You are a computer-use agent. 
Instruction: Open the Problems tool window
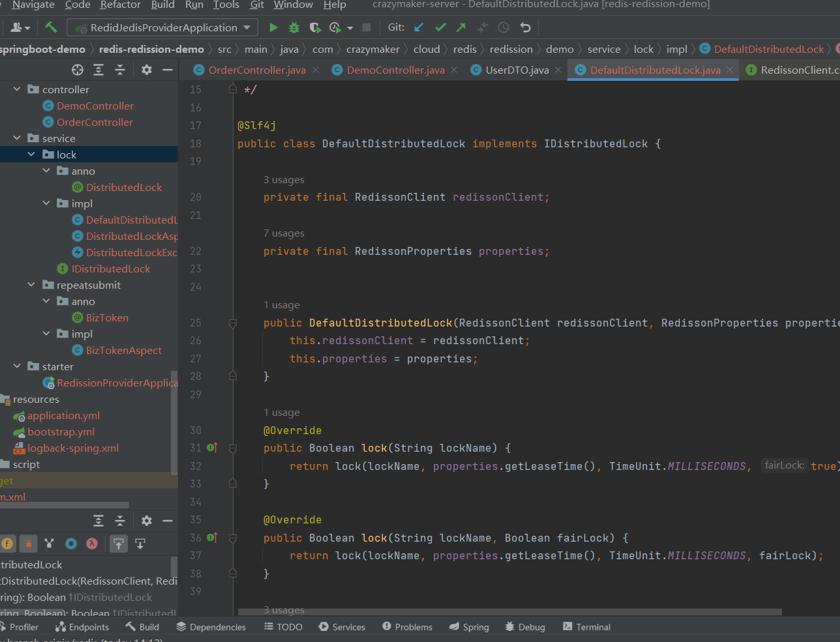pyautogui.click(x=407, y=627)
